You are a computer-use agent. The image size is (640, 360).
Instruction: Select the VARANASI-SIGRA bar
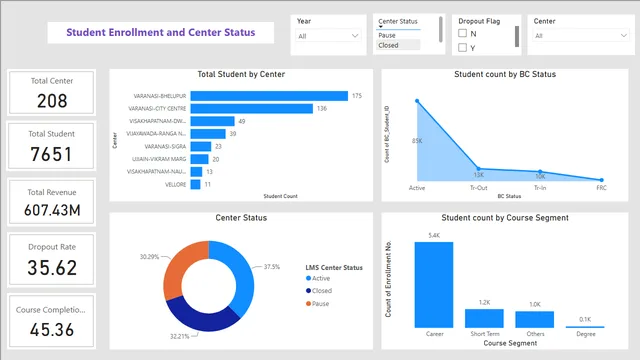click(x=201, y=147)
